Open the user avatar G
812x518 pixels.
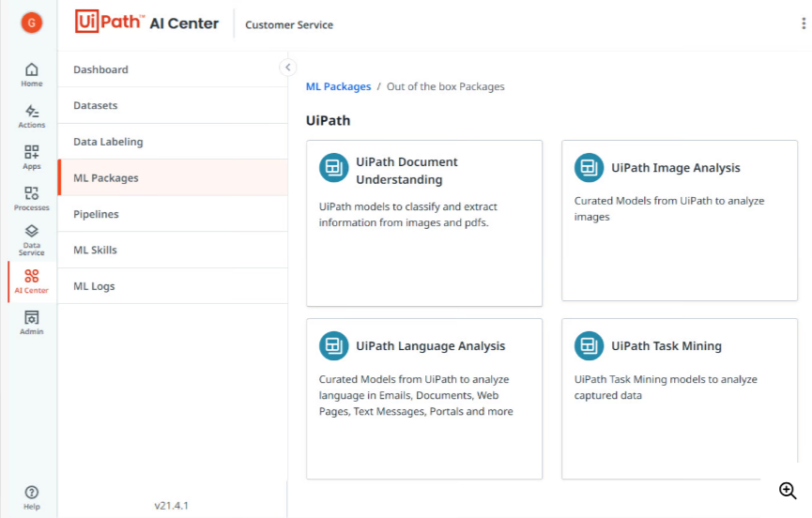pos(32,23)
